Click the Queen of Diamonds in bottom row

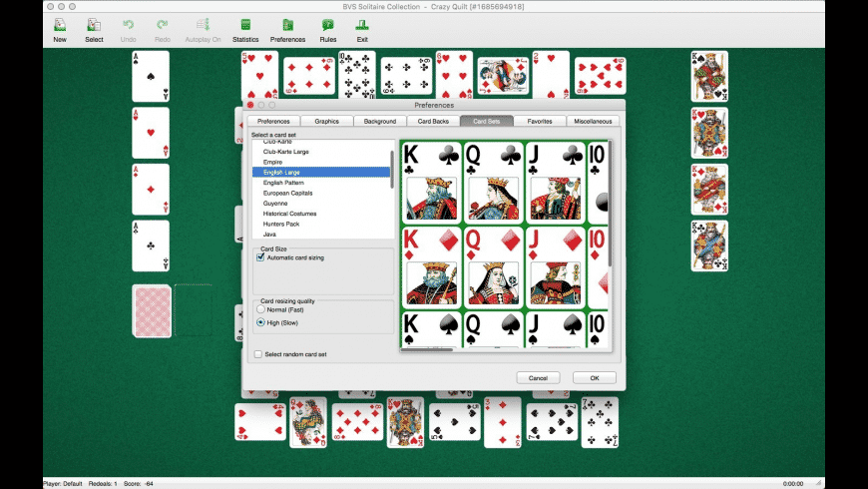[x=308, y=422]
